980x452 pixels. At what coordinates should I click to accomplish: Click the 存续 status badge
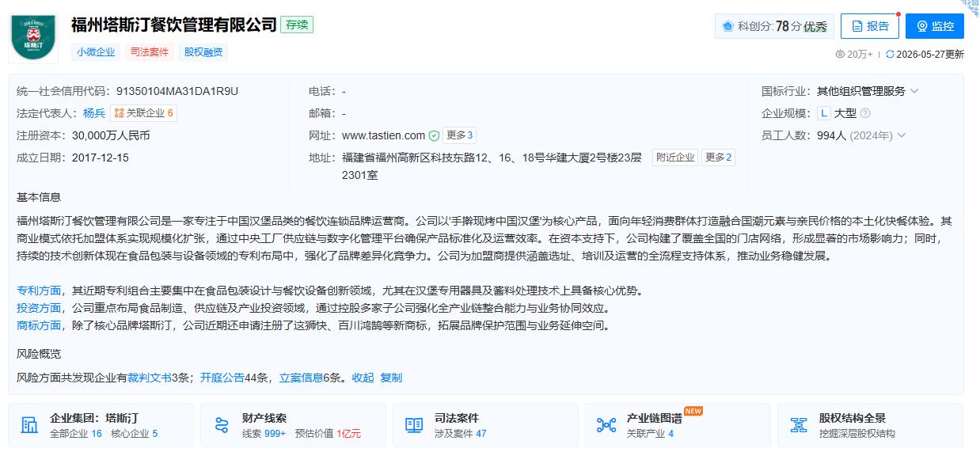[297, 25]
